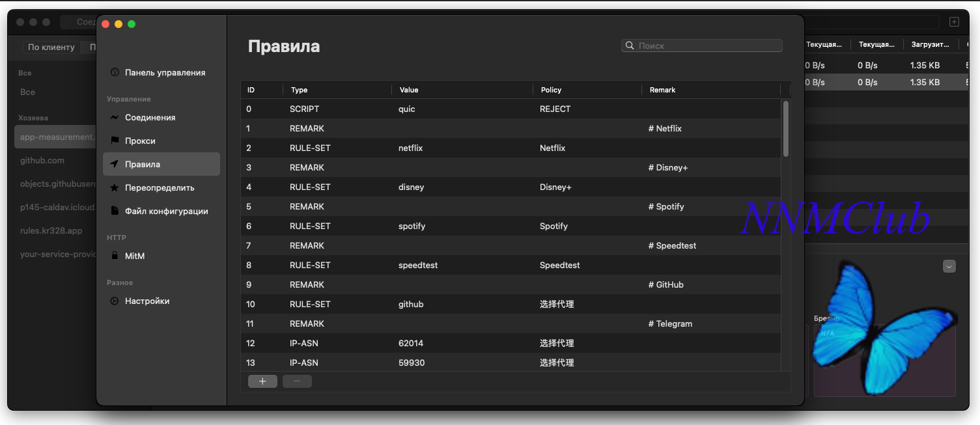Screen dimensions: 980x425
Task: Click the Настройки gear icon
Action: click(115, 301)
